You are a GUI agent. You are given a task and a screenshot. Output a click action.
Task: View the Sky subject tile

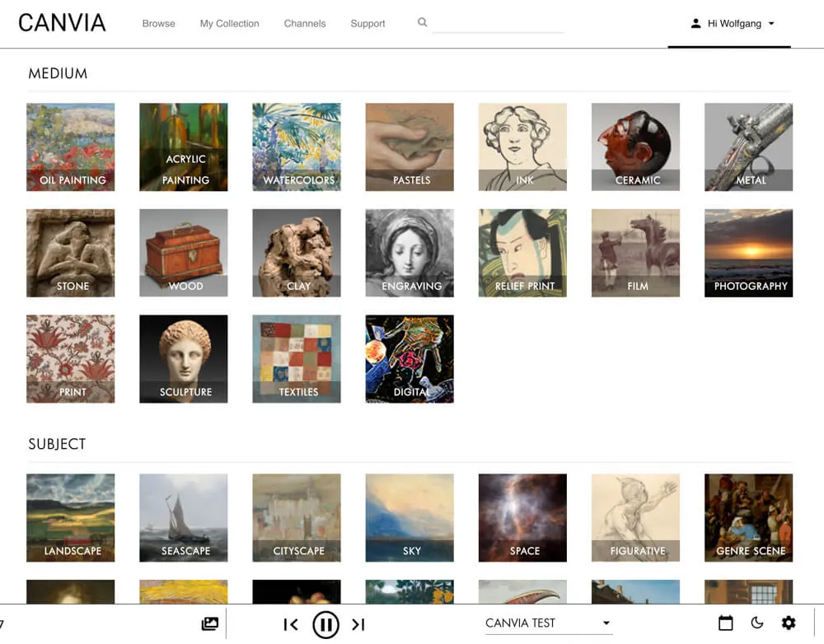pyautogui.click(x=410, y=518)
